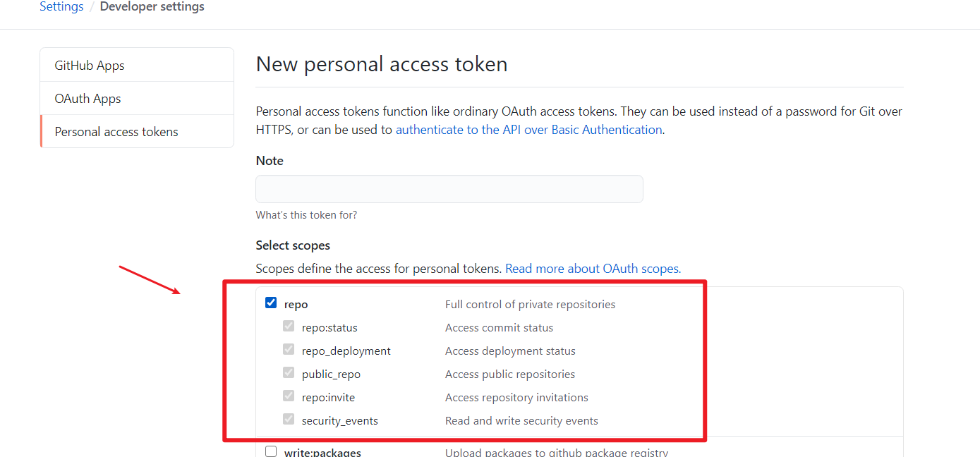Click the repo scope label
The width and height of the screenshot is (980, 457).
click(x=296, y=305)
